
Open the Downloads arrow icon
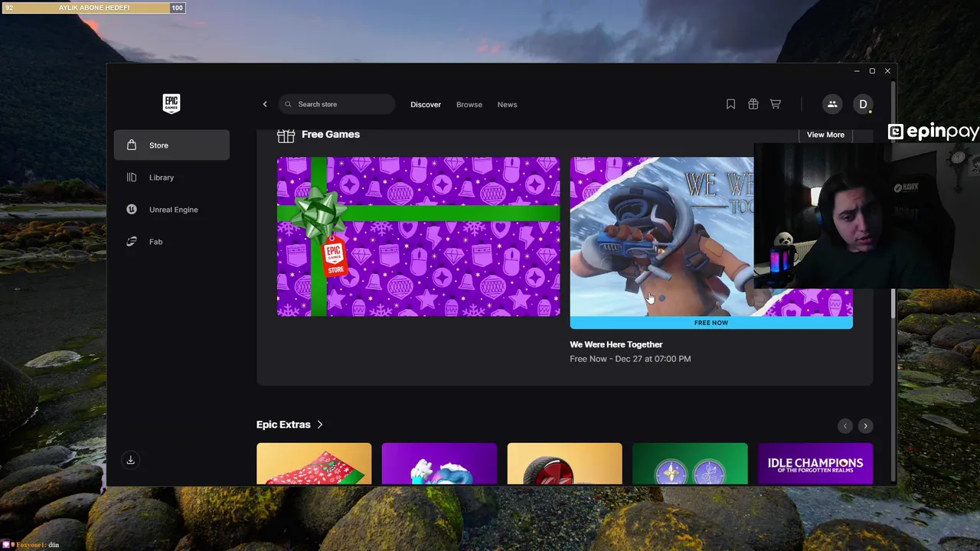pos(130,460)
